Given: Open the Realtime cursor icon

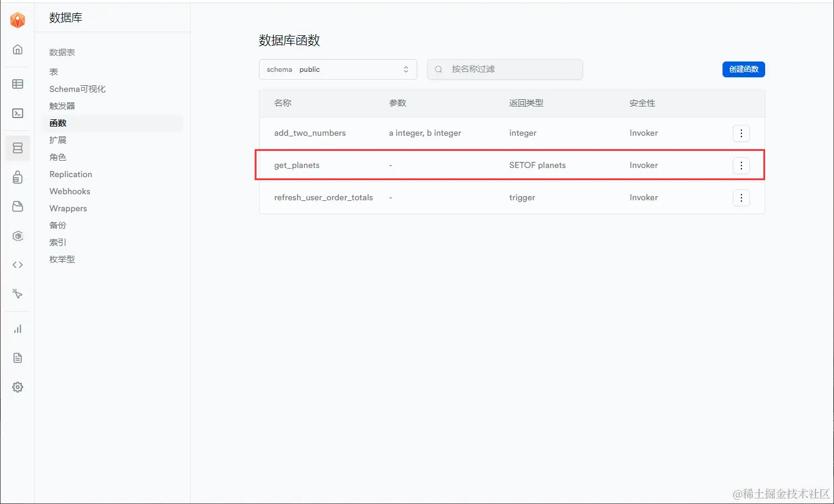Looking at the screenshot, I should (x=18, y=294).
